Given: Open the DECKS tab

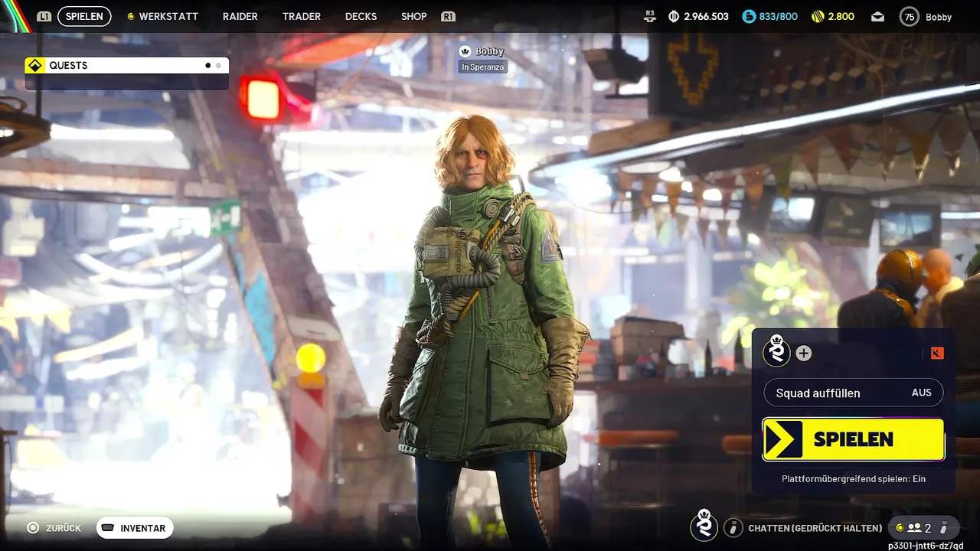Looking at the screenshot, I should (x=361, y=16).
